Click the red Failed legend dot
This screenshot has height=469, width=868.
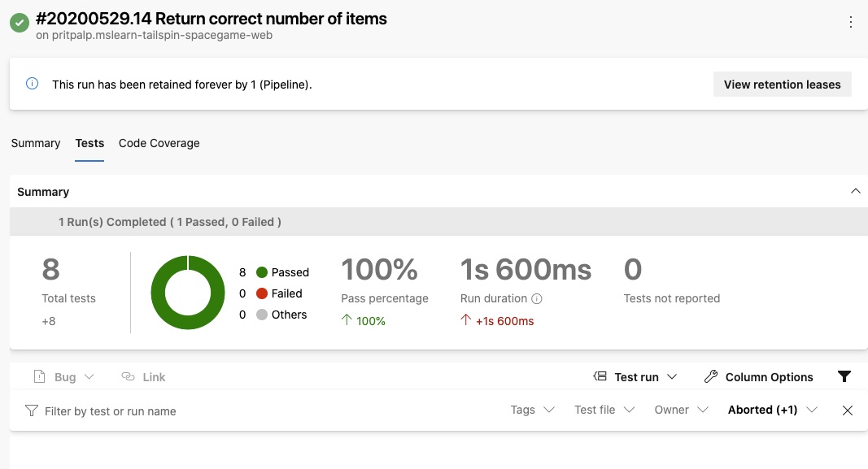[x=262, y=293]
